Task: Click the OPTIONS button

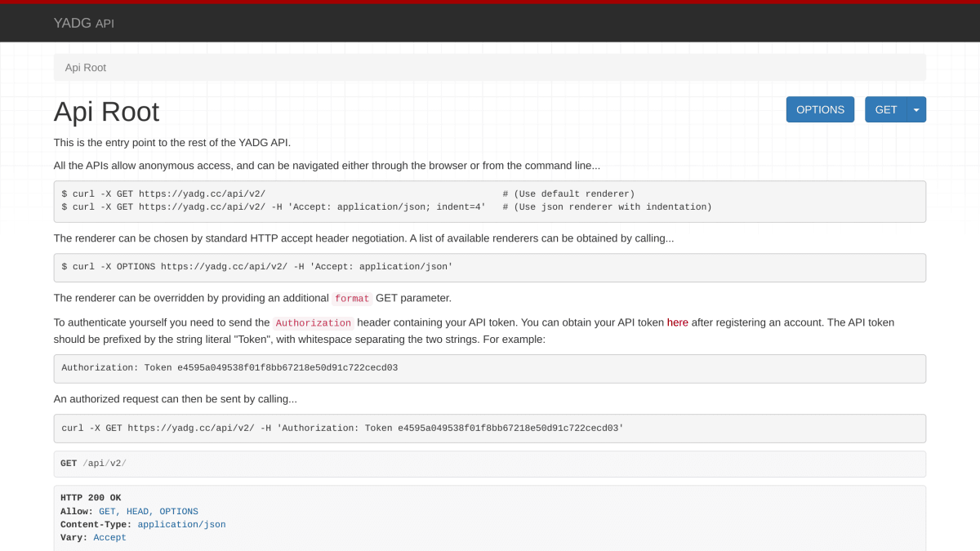Action: [x=820, y=109]
